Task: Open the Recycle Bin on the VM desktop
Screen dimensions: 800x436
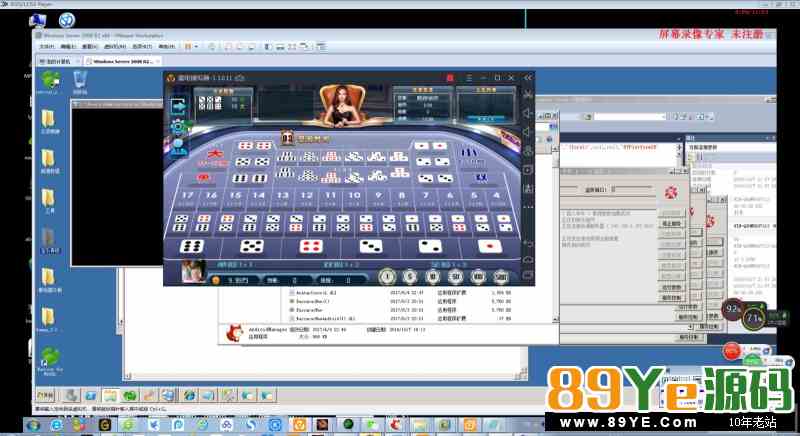Action: point(80,84)
